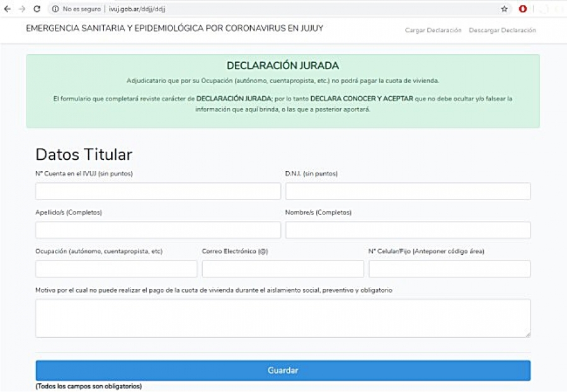Screen dimensions: 567x392
Task: Focus the Ocupación input box
Action: point(117,269)
